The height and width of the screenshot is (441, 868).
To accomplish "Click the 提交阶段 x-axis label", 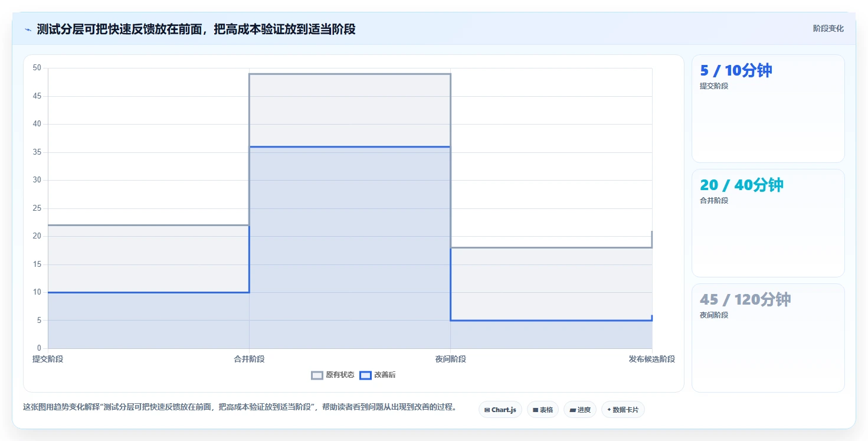I will click(48, 359).
